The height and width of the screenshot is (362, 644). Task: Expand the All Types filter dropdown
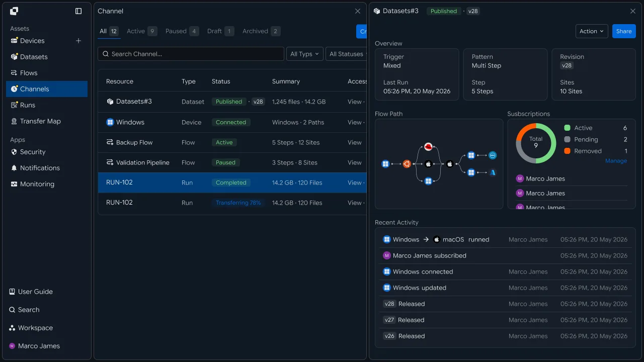pyautogui.click(x=304, y=54)
